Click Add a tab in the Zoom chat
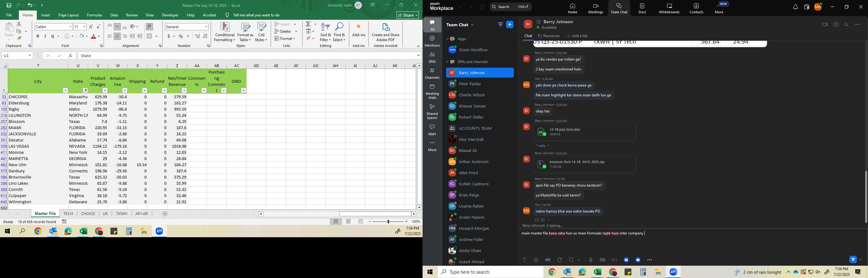 click(577, 36)
